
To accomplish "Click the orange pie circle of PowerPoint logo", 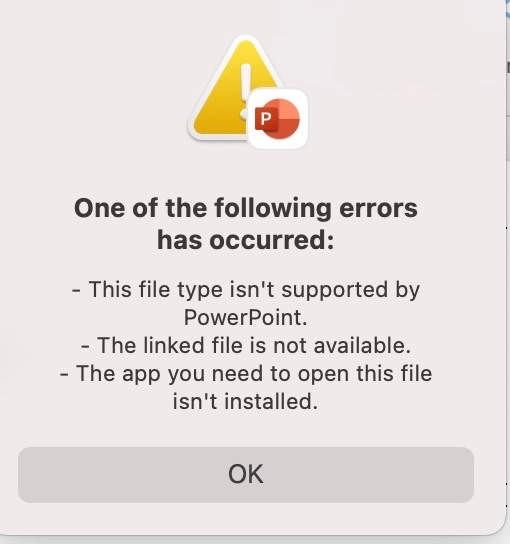I will point(282,119).
